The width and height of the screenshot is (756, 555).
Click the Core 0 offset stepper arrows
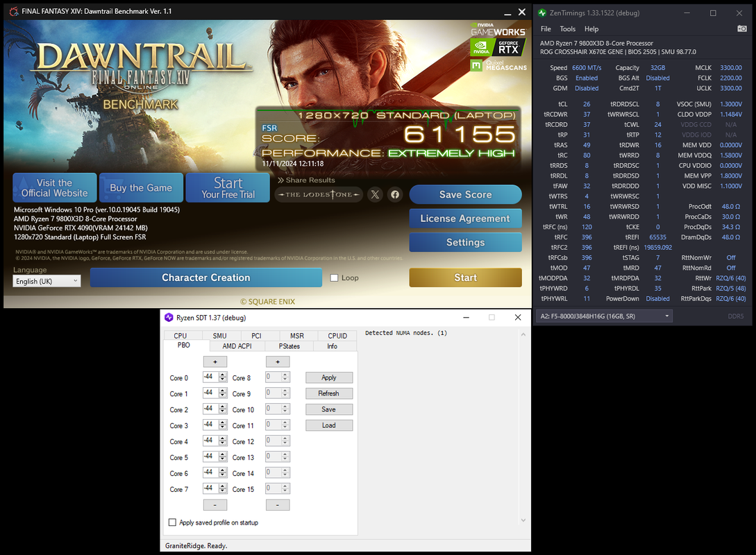222,377
